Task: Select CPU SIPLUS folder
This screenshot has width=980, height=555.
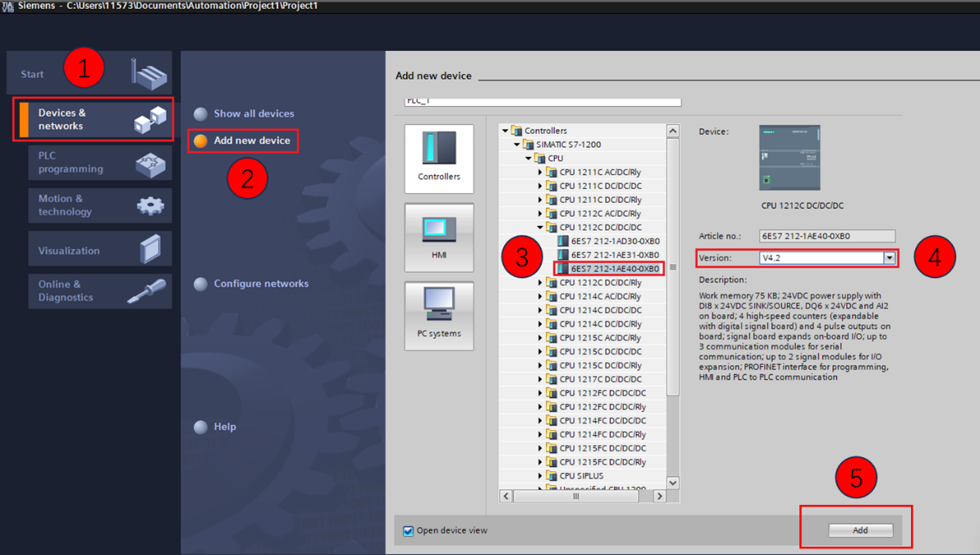Action: pos(575,475)
